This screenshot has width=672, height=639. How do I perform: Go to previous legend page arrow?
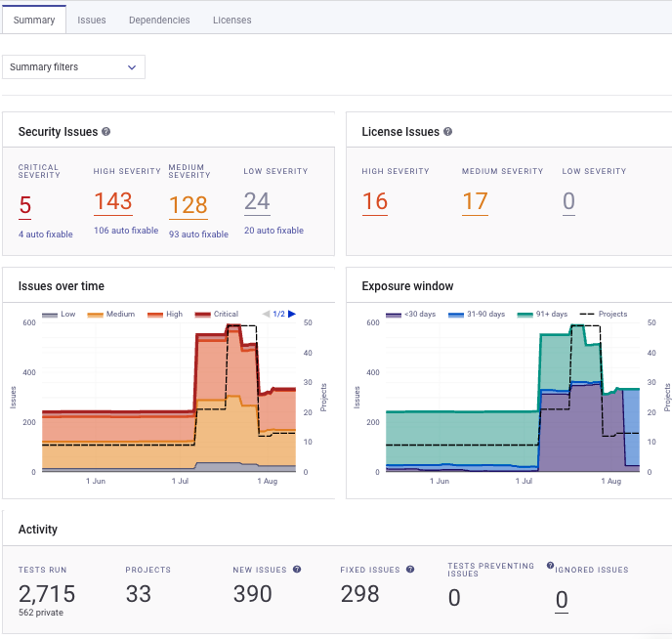pos(267,314)
